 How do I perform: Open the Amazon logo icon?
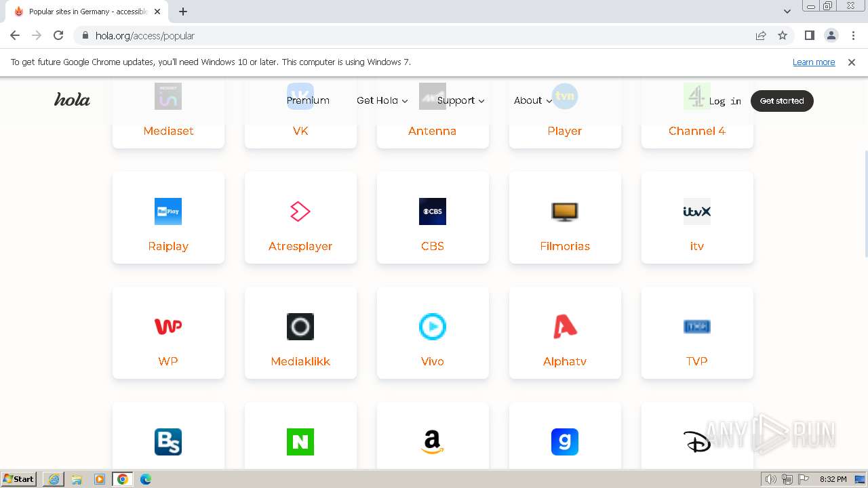click(x=433, y=442)
